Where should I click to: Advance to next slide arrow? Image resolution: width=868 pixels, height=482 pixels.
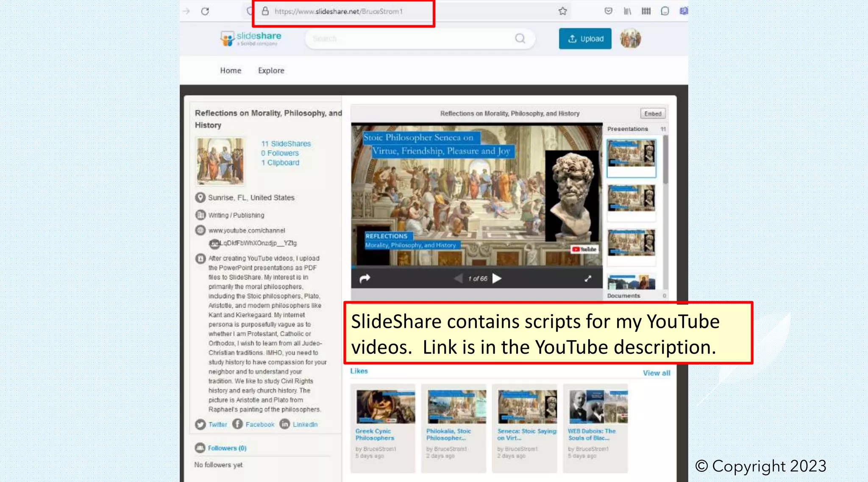tap(498, 278)
